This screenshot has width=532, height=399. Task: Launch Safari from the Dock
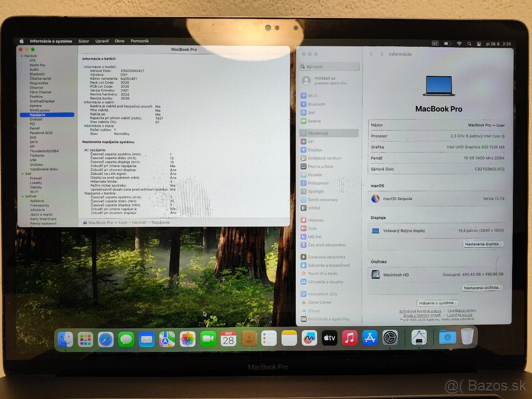coord(106,339)
